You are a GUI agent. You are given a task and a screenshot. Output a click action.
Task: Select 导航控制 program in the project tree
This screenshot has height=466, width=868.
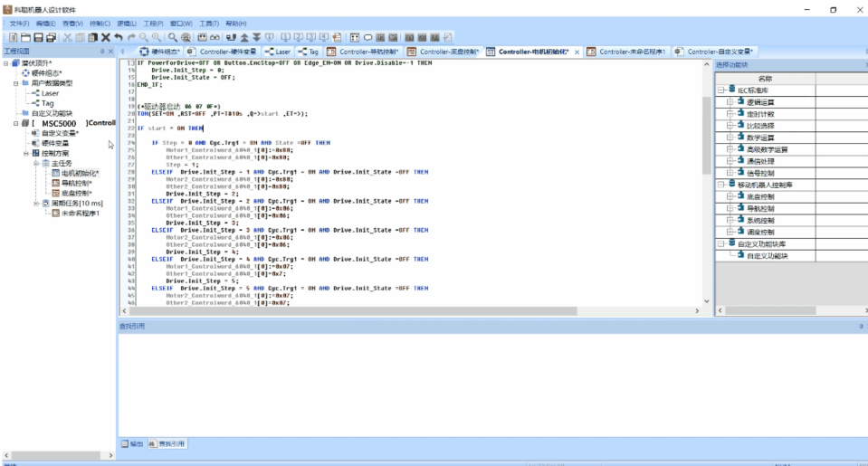coord(76,183)
